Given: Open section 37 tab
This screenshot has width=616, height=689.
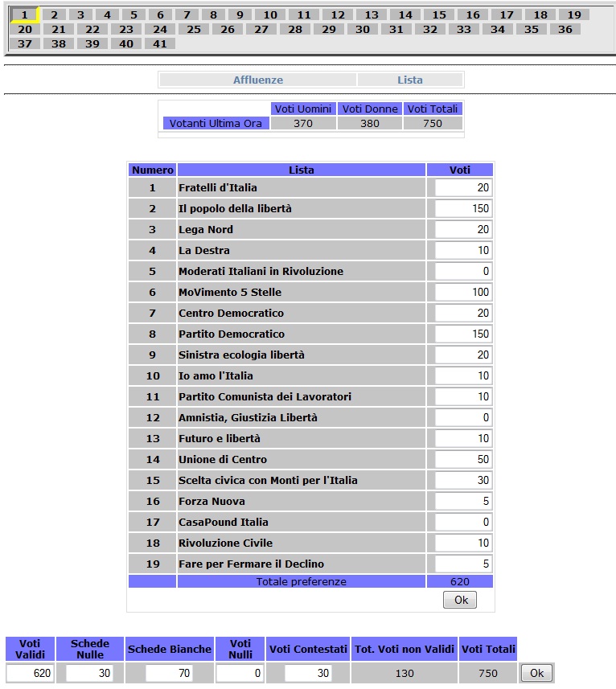Looking at the screenshot, I should [x=25, y=44].
